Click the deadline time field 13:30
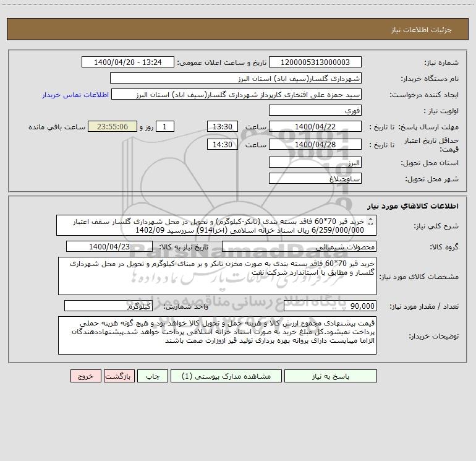This screenshot has height=461, width=476. click(222, 126)
